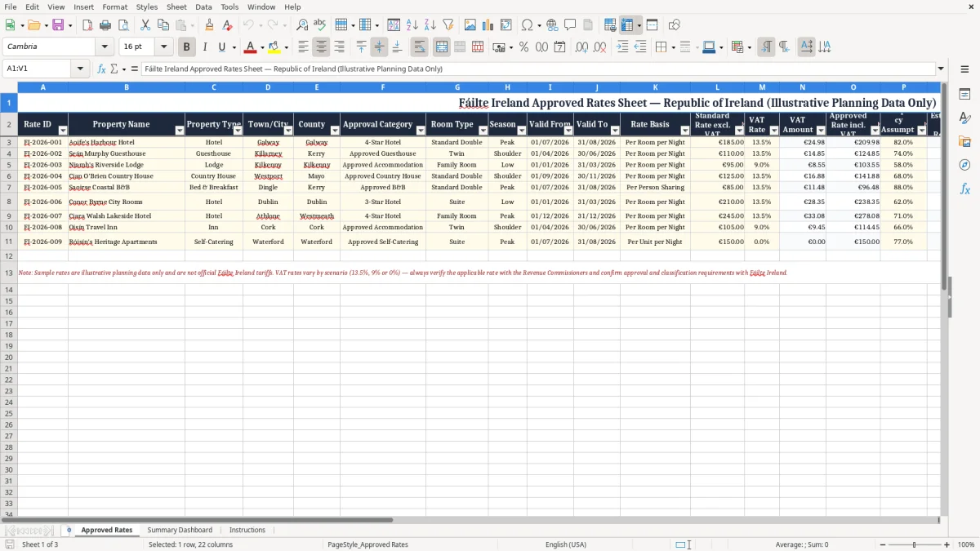980x551 pixels.
Task: Select row 8 header
Action: 8,202
